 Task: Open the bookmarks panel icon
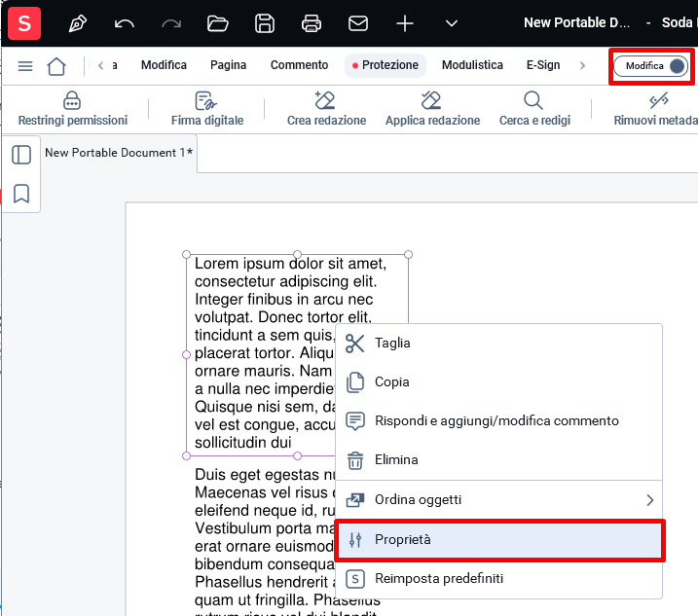pos(21,194)
